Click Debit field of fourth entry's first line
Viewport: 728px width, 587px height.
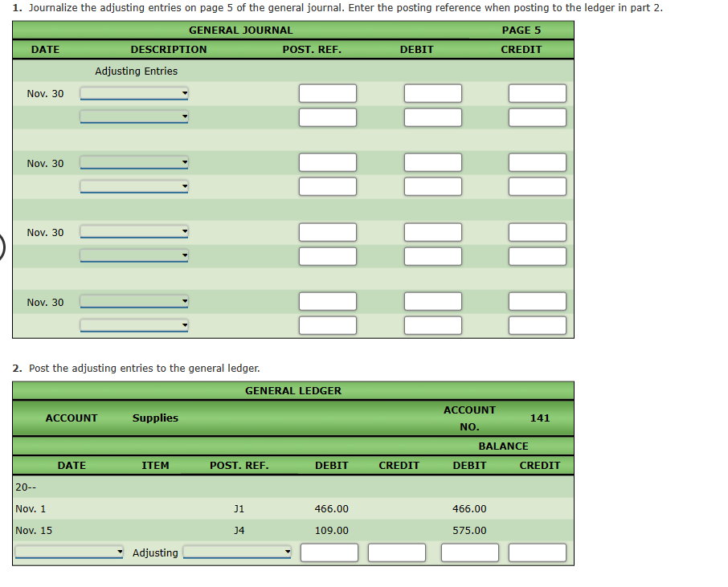click(433, 301)
